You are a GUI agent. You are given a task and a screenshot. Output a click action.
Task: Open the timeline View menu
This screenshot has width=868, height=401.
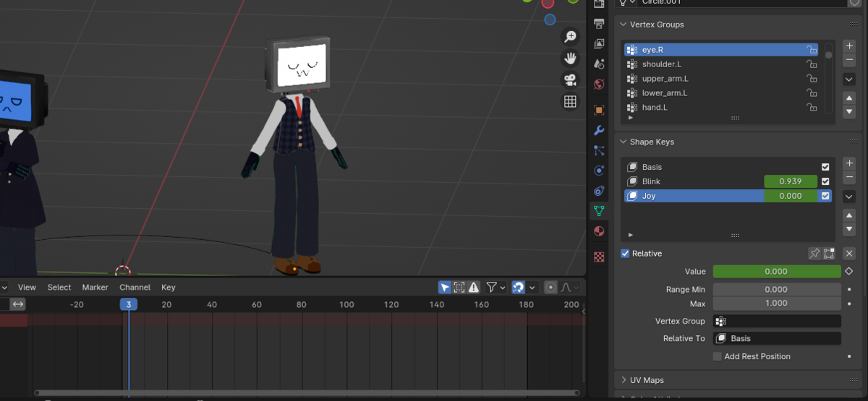pos(27,288)
